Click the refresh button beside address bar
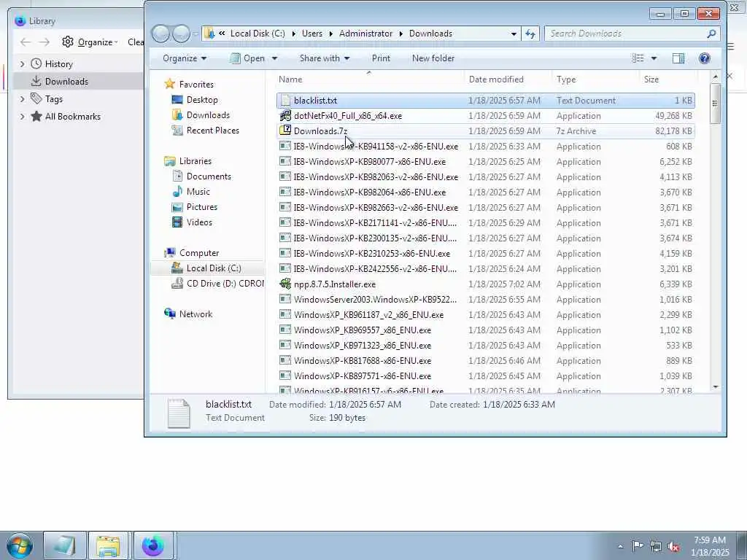The image size is (747, 560). [530, 34]
